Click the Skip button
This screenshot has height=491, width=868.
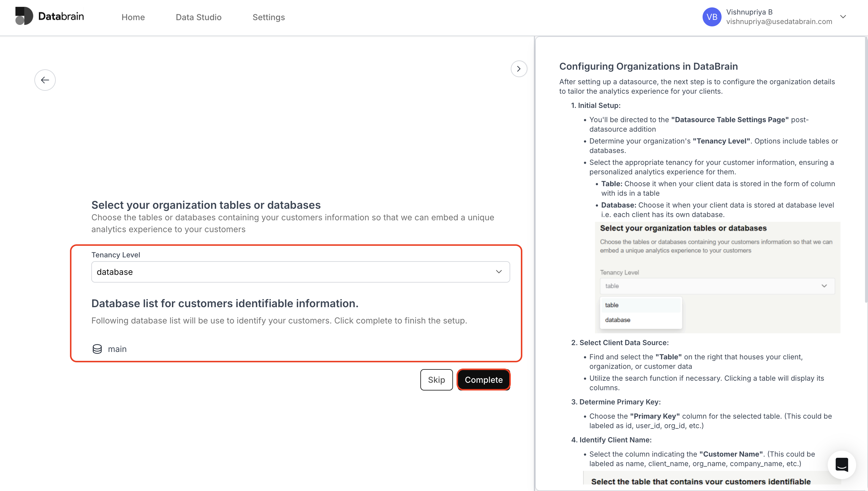coord(436,380)
